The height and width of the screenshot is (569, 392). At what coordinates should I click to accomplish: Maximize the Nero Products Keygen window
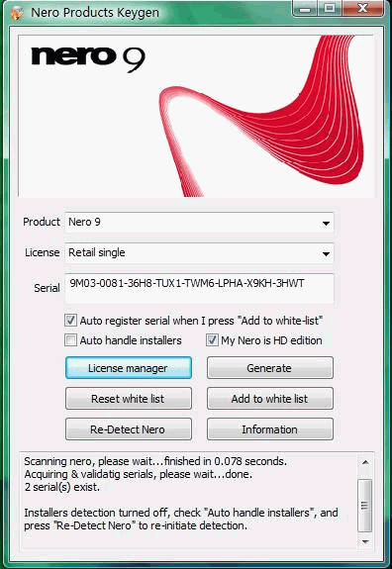tap(330, 9)
